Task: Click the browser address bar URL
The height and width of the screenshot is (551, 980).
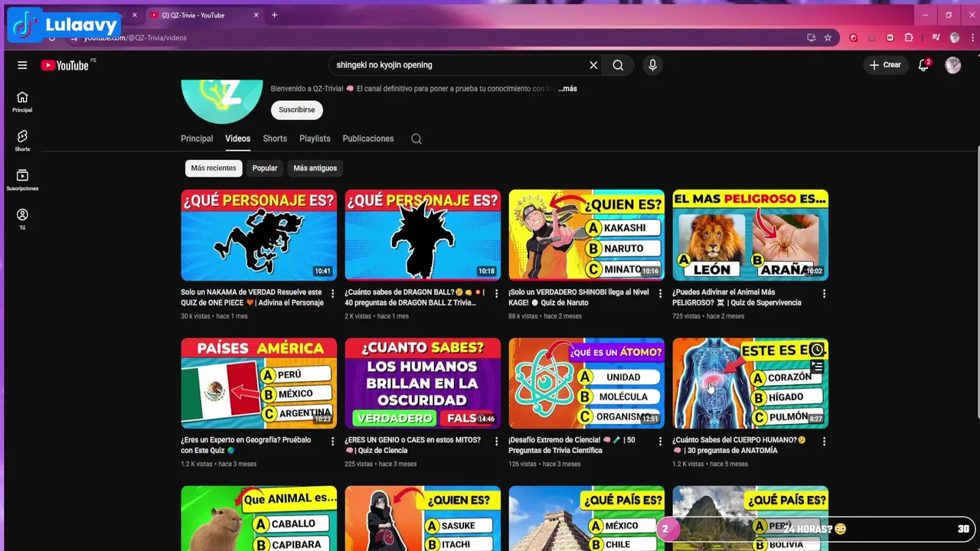Action: 136,37
